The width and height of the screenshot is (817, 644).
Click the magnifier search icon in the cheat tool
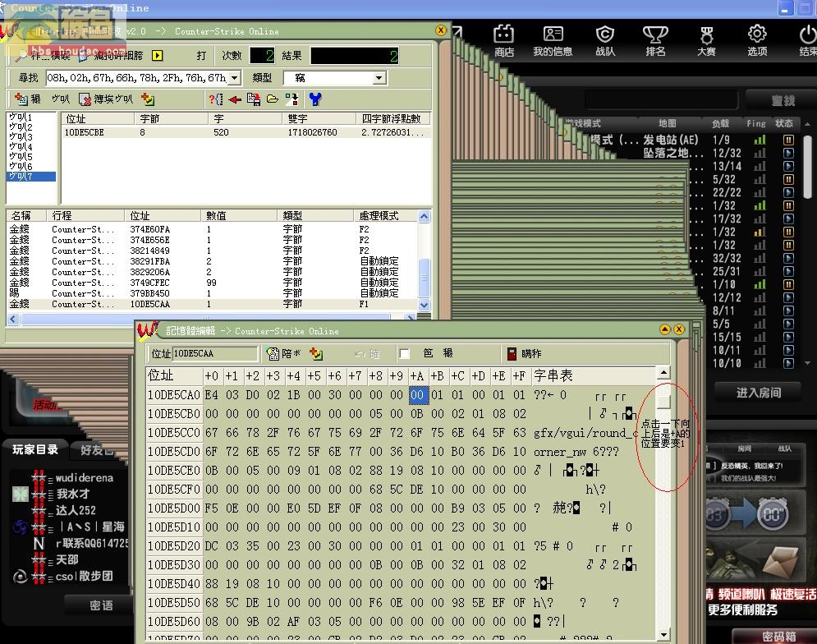[21, 55]
